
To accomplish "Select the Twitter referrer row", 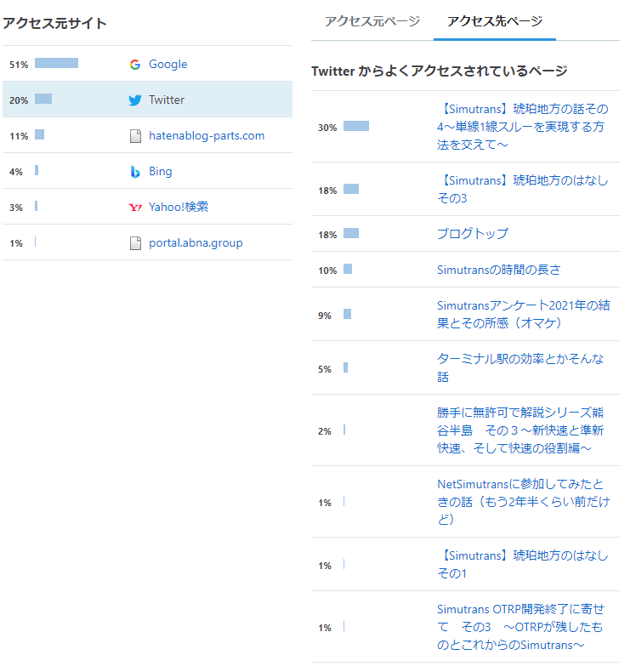I will 147,100.
